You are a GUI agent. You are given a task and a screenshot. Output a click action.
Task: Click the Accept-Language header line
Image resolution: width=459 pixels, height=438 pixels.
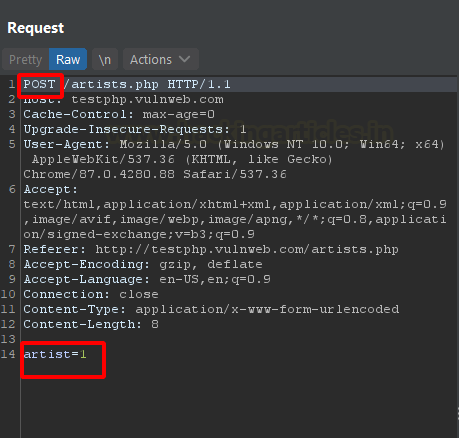pos(147,279)
